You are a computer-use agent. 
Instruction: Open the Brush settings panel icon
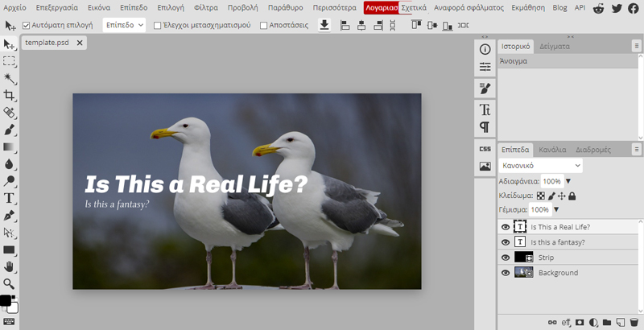click(485, 88)
